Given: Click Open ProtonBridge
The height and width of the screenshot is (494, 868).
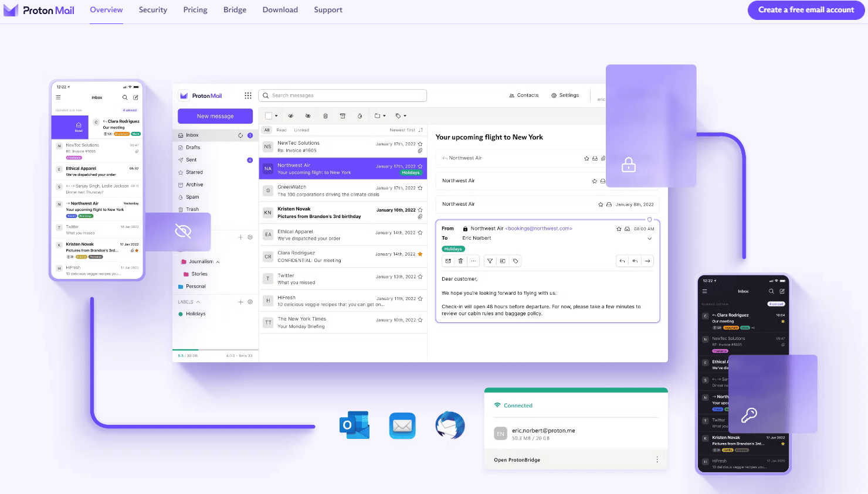Looking at the screenshot, I should click(x=517, y=460).
